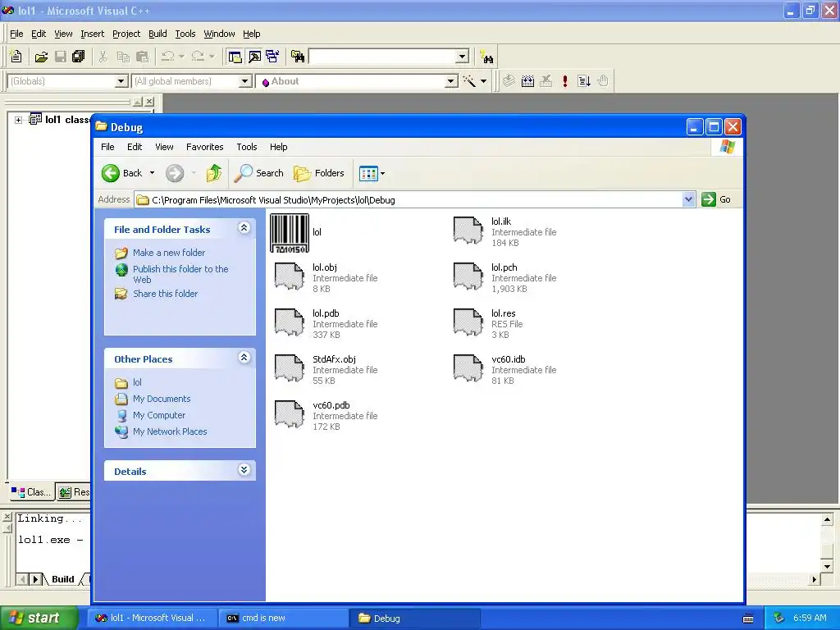Open the About members combo dropdown
The height and width of the screenshot is (630, 840).
pyautogui.click(x=451, y=81)
